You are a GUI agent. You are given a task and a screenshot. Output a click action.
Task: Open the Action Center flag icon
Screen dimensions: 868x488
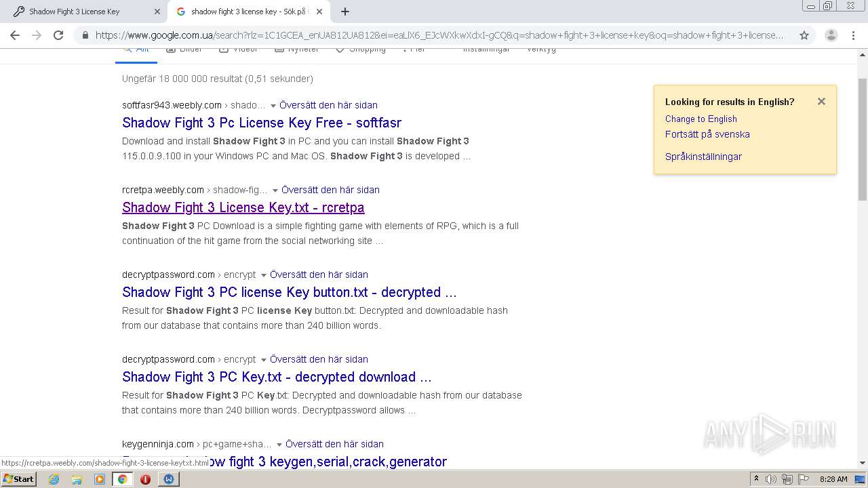pyautogui.click(x=804, y=479)
